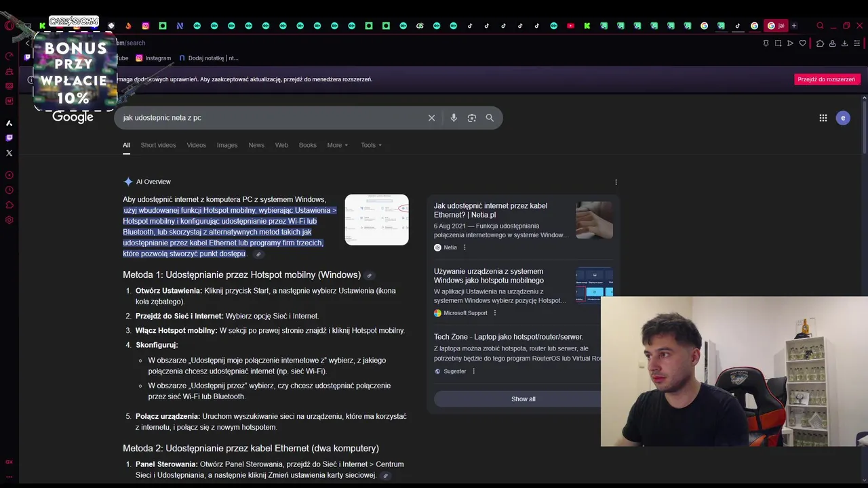Switch to Short videos tab
Viewport: 868px width, 488px height.
pyautogui.click(x=158, y=145)
